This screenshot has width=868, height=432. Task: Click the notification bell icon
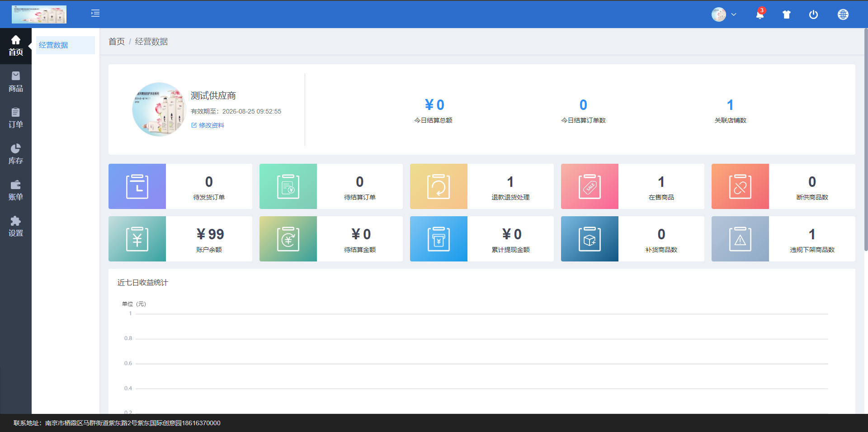click(x=759, y=14)
